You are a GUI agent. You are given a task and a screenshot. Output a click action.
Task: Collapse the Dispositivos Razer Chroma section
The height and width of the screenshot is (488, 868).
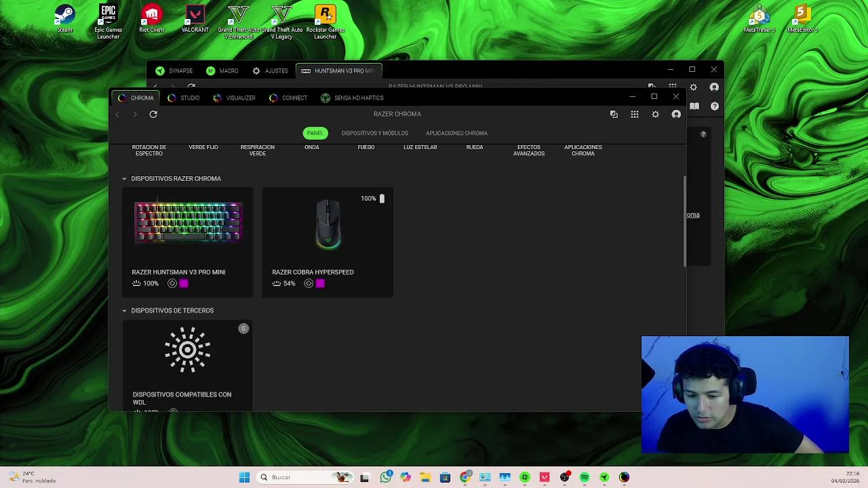pos(124,179)
